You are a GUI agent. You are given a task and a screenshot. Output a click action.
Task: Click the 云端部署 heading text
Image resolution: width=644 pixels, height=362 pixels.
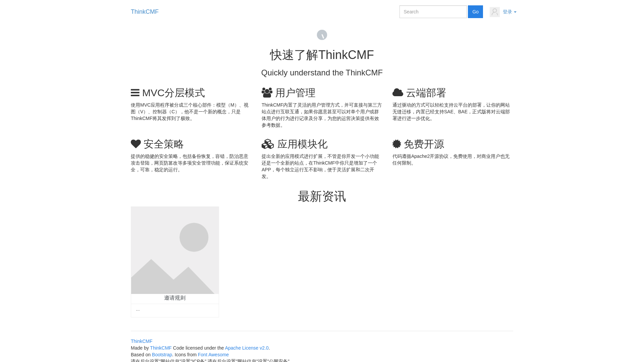(x=426, y=93)
